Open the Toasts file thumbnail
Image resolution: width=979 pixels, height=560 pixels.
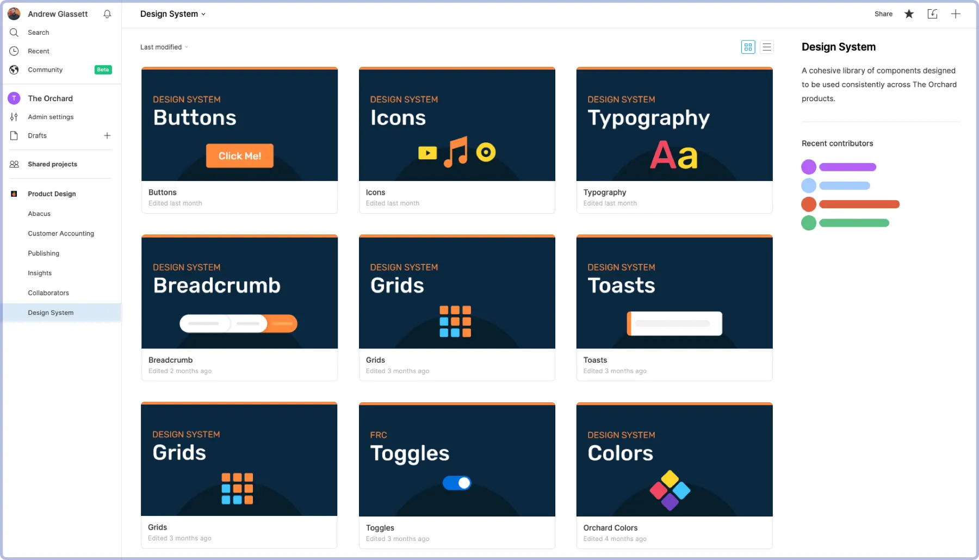(674, 291)
